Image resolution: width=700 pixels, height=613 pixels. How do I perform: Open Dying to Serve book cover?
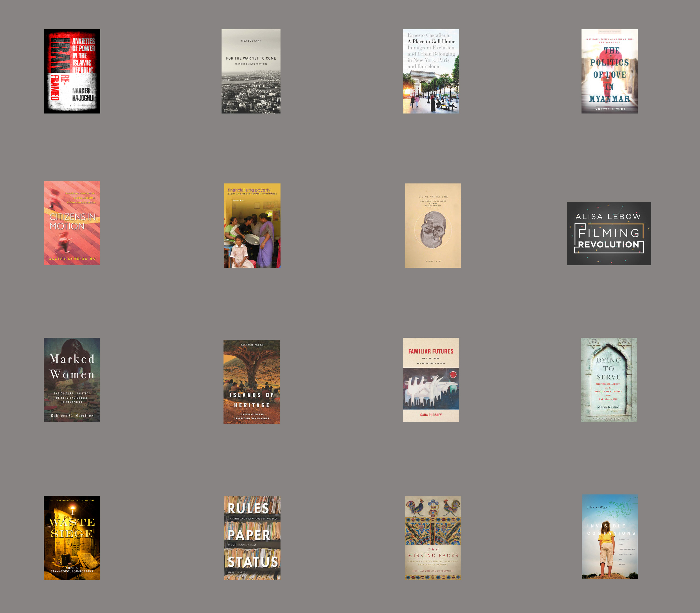click(x=609, y=380)
